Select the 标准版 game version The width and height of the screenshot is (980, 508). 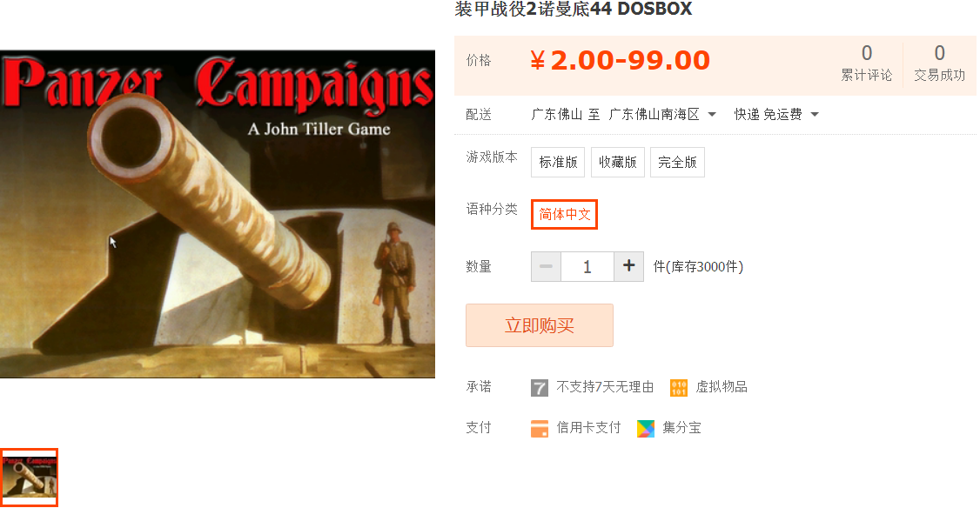[558, 163]
